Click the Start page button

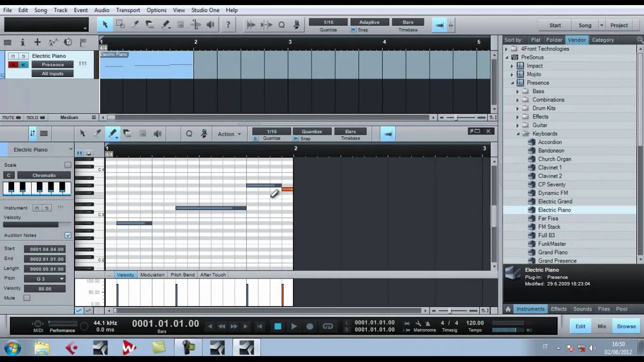tap(555, 25)
